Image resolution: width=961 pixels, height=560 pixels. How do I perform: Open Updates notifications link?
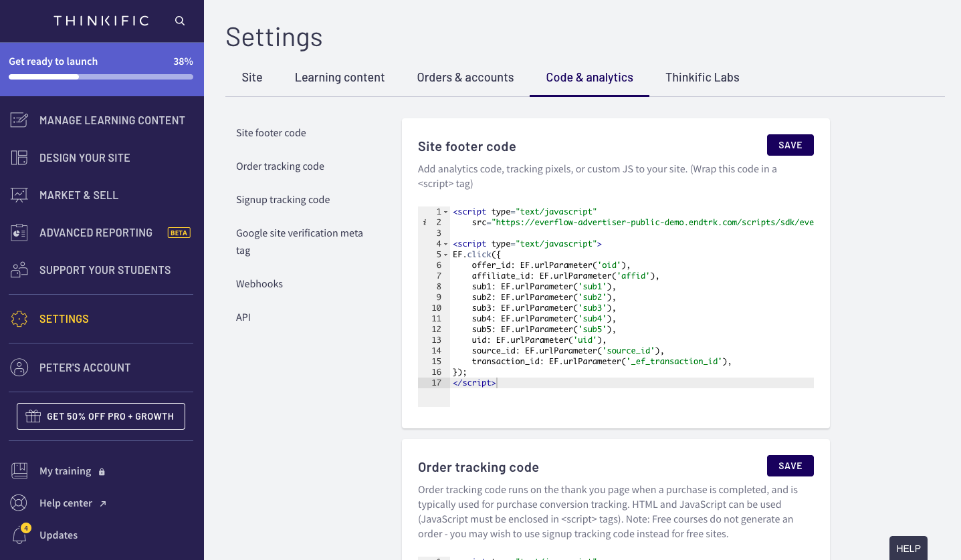point(58,535)
